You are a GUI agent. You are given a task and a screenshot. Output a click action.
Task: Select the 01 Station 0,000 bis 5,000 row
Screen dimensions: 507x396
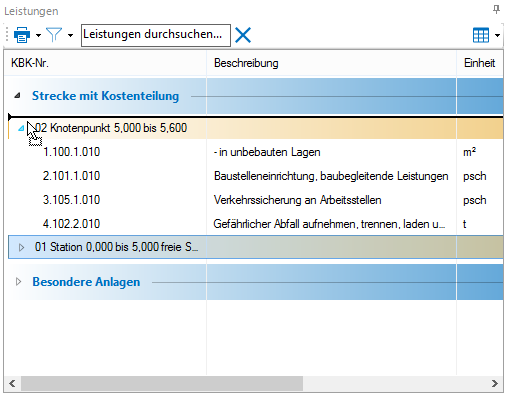click(x=256, y=247)
